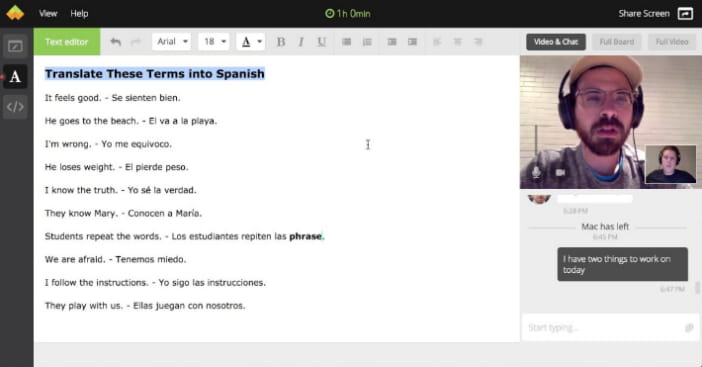The height and width of the screenshot is (367, 702).
Task: Click the orange app logo
Action: [x=15, y=13]
